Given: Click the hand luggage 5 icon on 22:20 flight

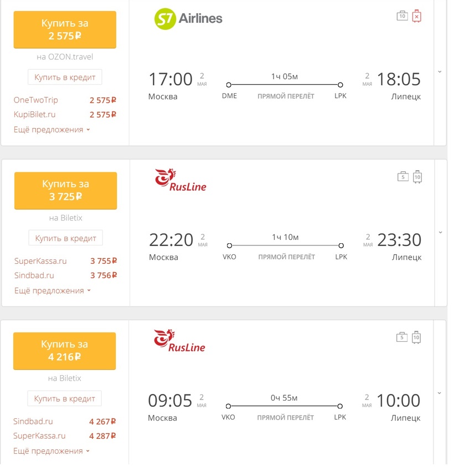Looking at the screenshot, I should [403, 176].
